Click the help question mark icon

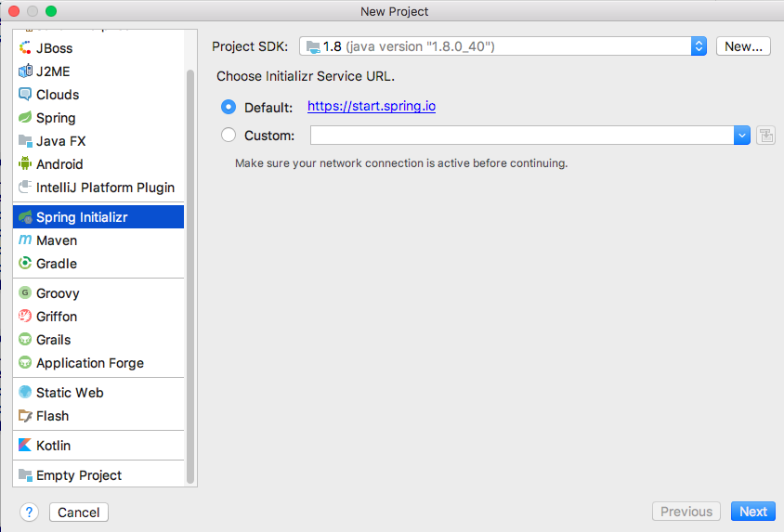tap(29, 512)
